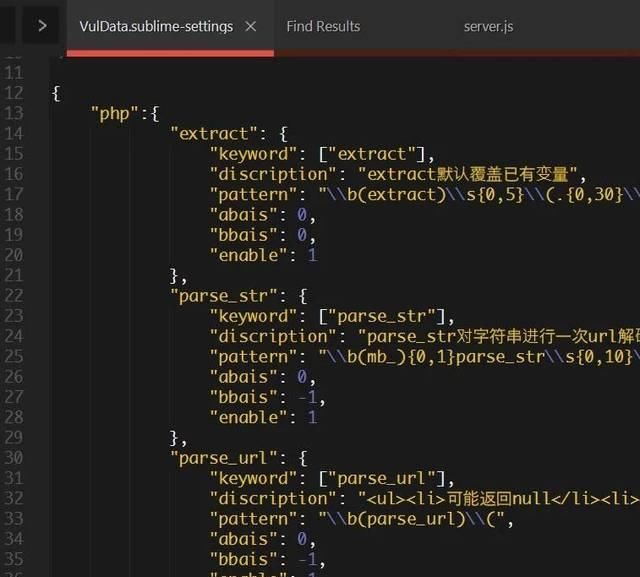
Task: Close the VulData.sublime-settings tab
Action: (250, 26)
